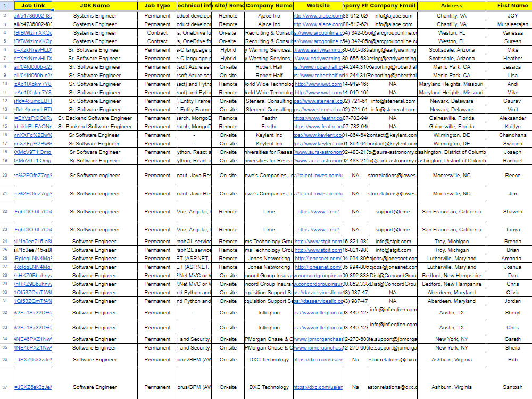Select the Job Type header cell
Screen dimensions: 532x399
pyautogui.click(x=157, y=5)
